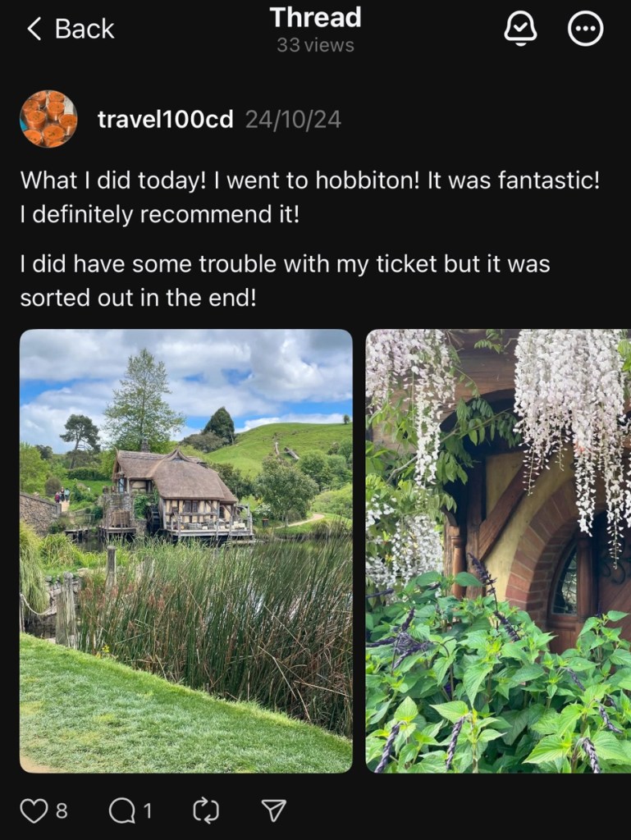The image size is (631, 840).
Task: Tap the like count number 8
Action: pyautogui.click(x=62, y=811)
